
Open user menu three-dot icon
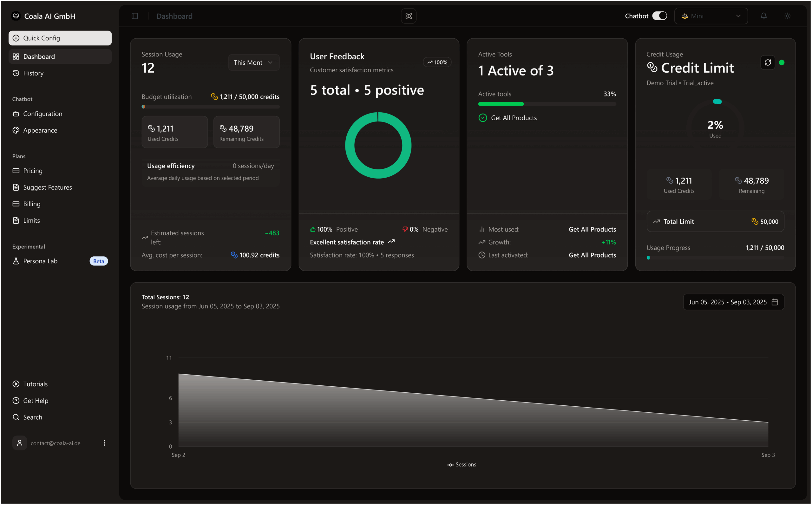click(x=104, y=443)
